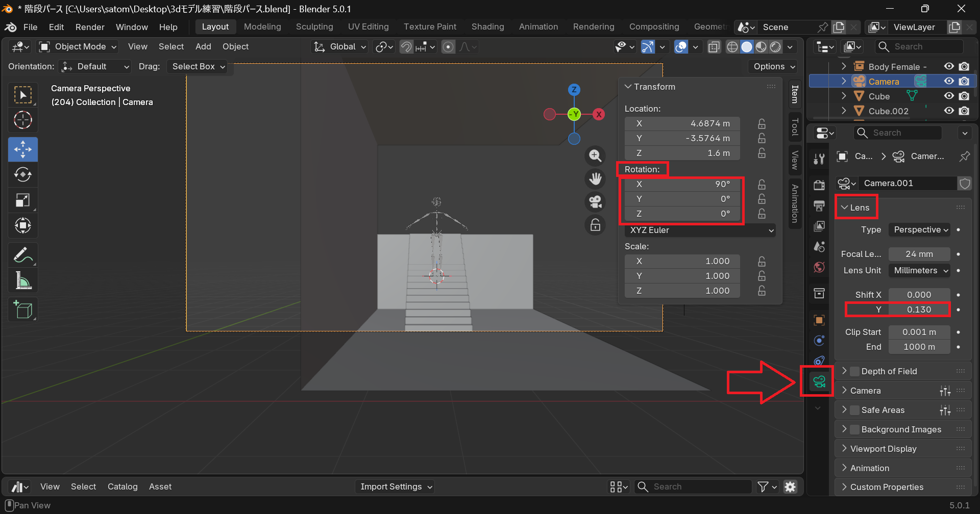This screenshot has width=980, height=514.
Task: Click the zoom magnifier viewport icon
Action: [x=595, y=156]
